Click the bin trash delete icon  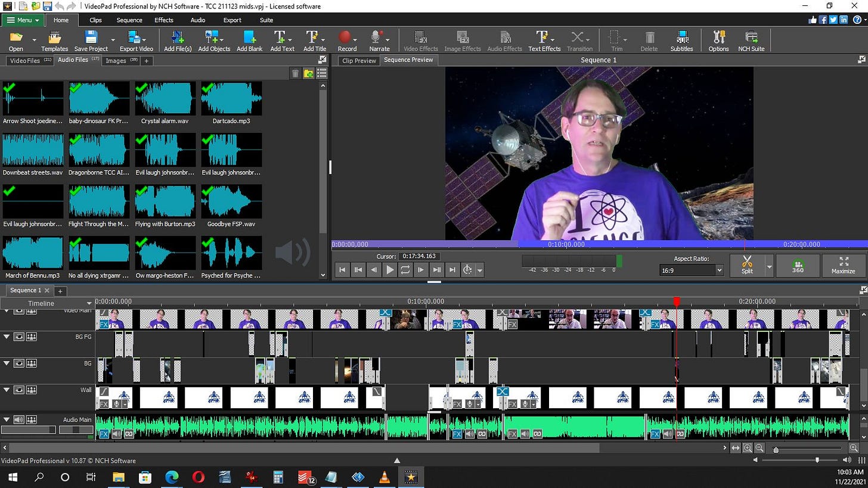click(x=294, y=73)
